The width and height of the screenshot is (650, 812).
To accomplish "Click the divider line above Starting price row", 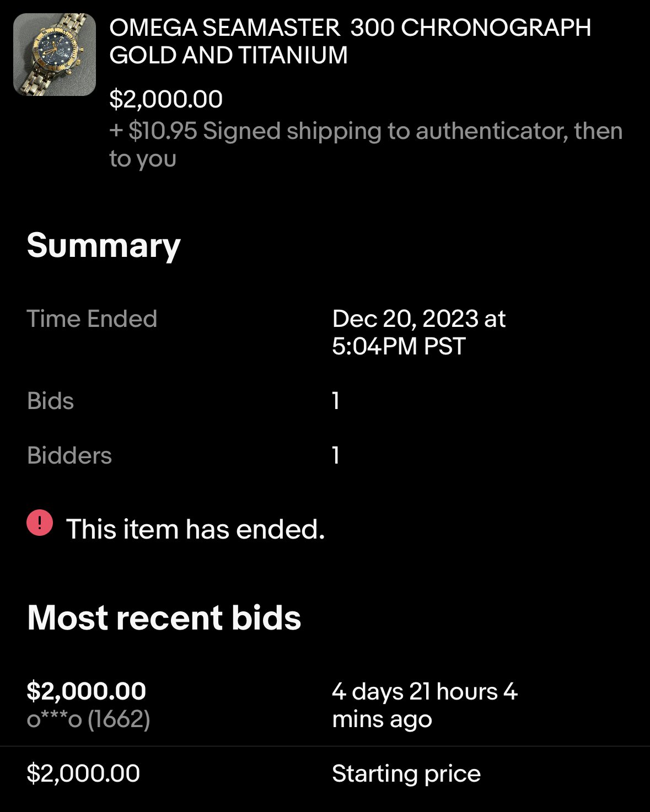I will [x=325, y=746].
